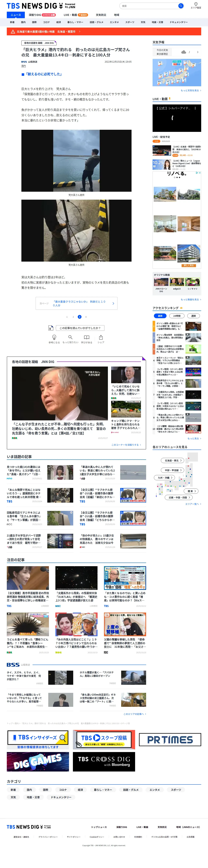The image size is (208, 868).
Task: Open the earthquake alert banner 北海道・根室市
Action: coord(104,31)
